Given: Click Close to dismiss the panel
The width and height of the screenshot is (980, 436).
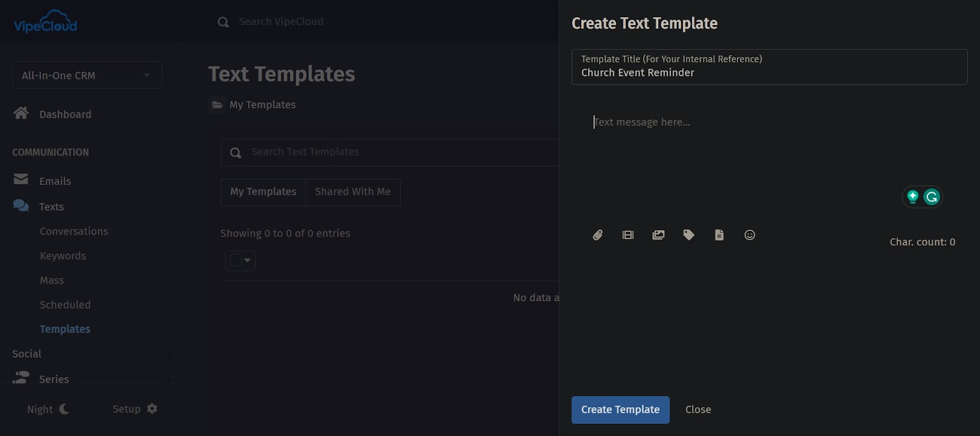Looking at the screenshot, I should tap(698, 410).
